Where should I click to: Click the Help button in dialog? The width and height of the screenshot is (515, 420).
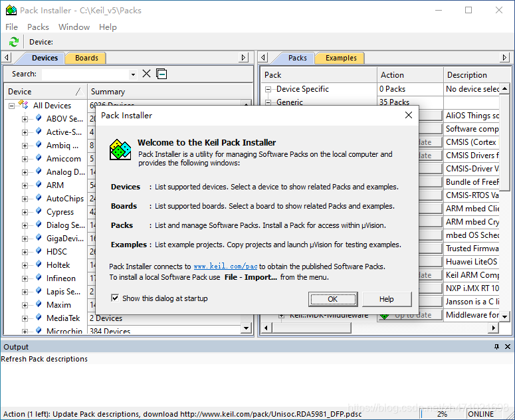[x=387, y=299]
